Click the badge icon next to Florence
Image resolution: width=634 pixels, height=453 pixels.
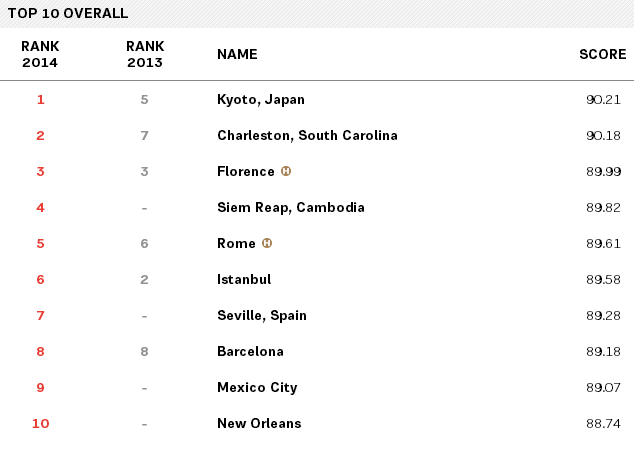click(x=286, y=171)
